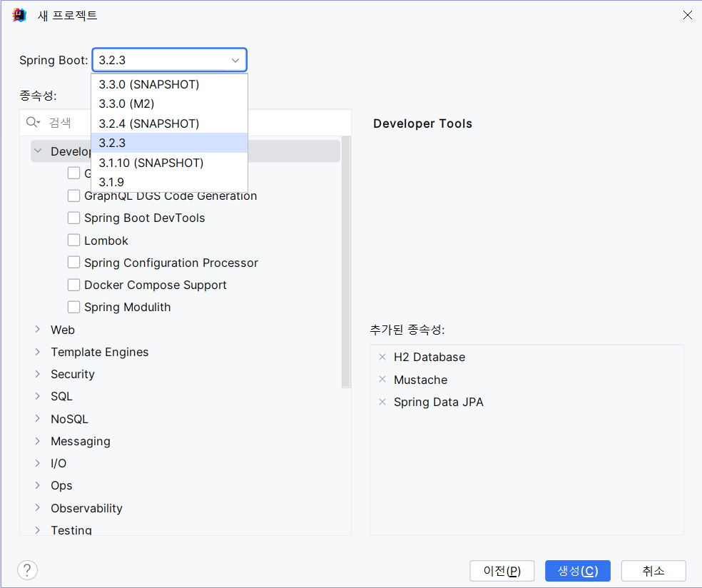This screenshot has width=702, height=588.
Task: Click the 이전(P) previous button
Action: pyautogui.click(x=502, y=571)
